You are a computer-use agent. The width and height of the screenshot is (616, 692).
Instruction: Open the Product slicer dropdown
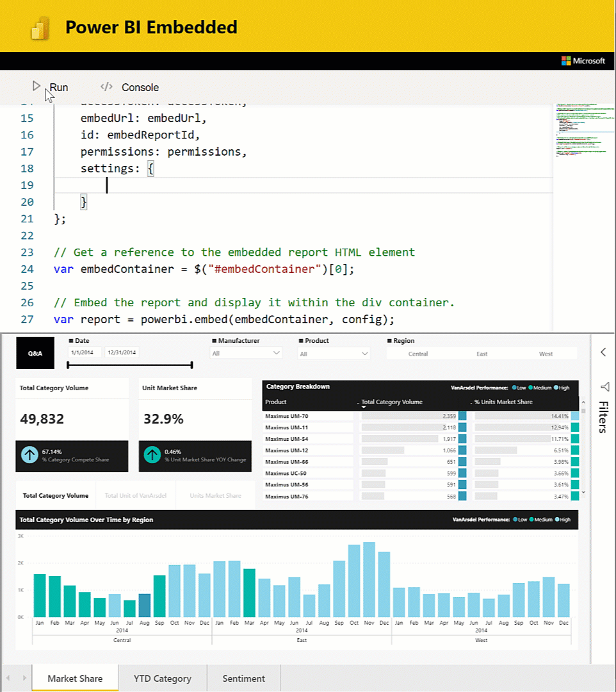[x=334, y=354]
